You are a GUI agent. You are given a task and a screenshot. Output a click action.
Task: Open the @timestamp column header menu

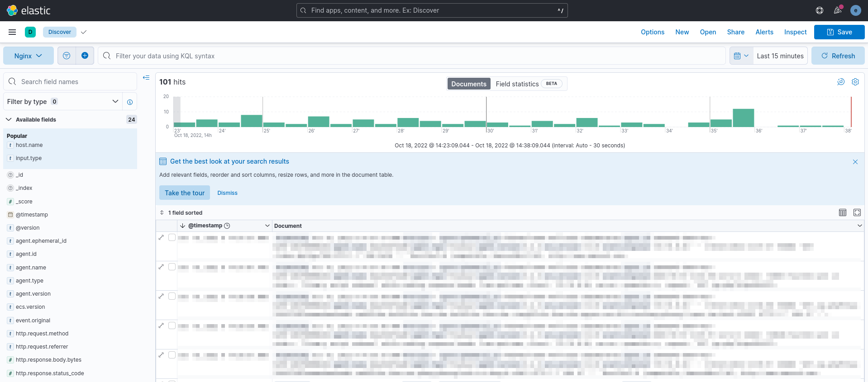[x=267, y=226]
